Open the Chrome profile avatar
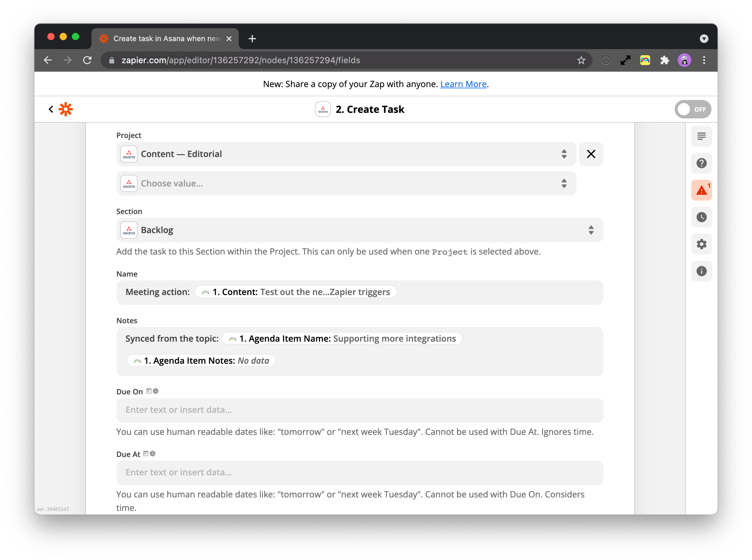This screenshot has height=560, width=752. point(684,60)
